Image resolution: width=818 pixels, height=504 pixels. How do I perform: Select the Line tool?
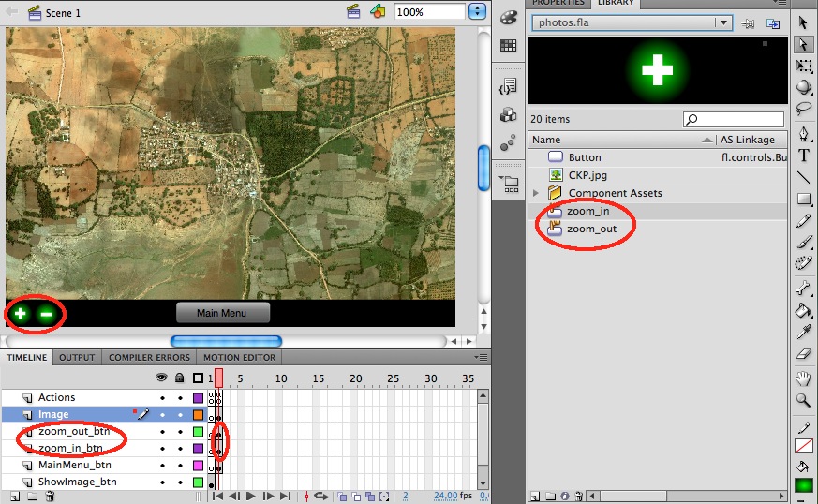coord(803,177)
